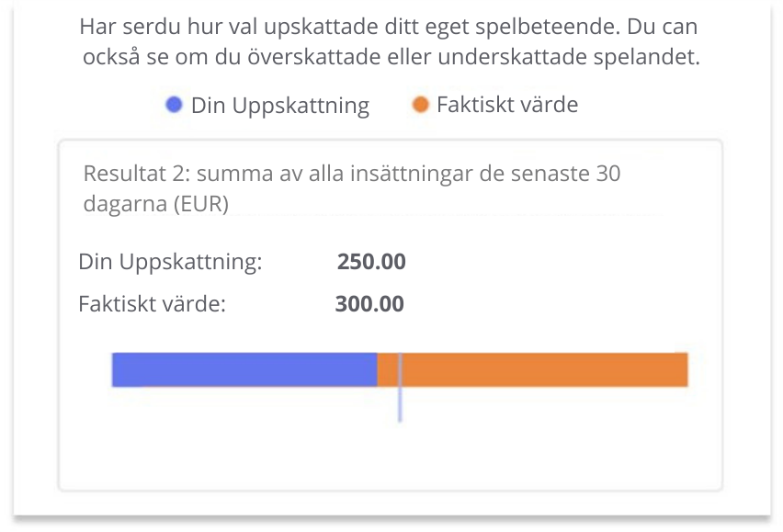This screenshot has height=532, width=783.
Task: Click the 250.00 estimate value
Action: pos(371,262)
